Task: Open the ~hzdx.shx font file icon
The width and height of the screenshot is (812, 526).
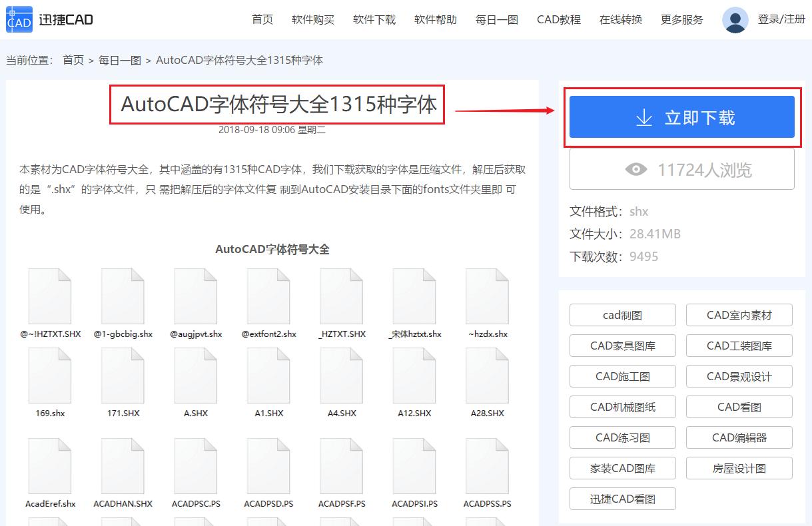Action: 487,297
